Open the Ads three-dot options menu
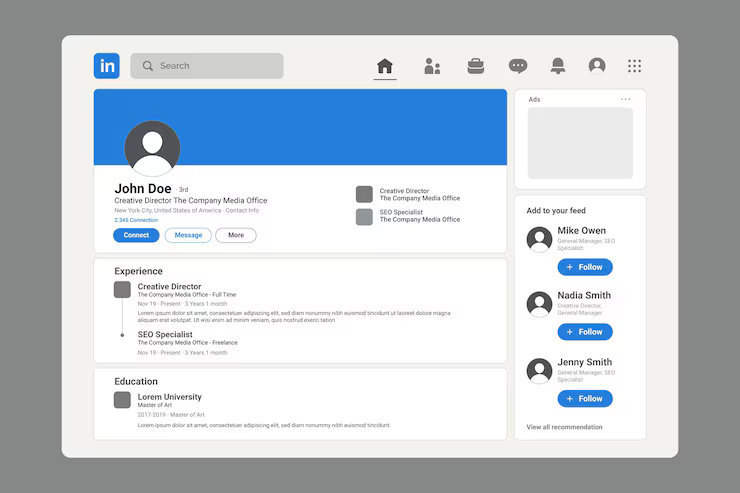 [x=626, y=99]
